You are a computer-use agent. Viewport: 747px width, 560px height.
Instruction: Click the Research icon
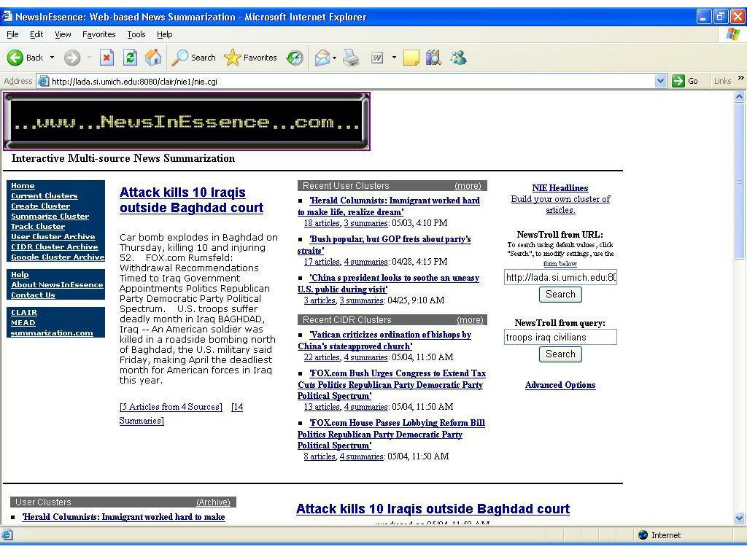tap(433, 58)
